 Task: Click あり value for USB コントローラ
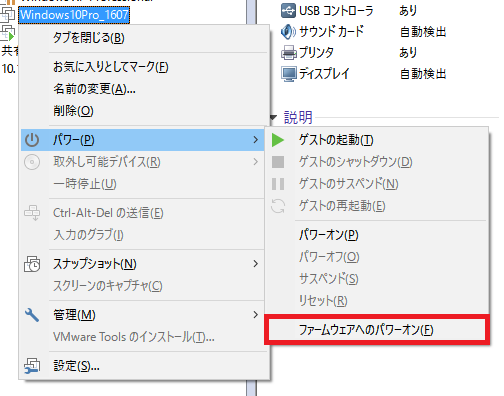pos(408,11)
